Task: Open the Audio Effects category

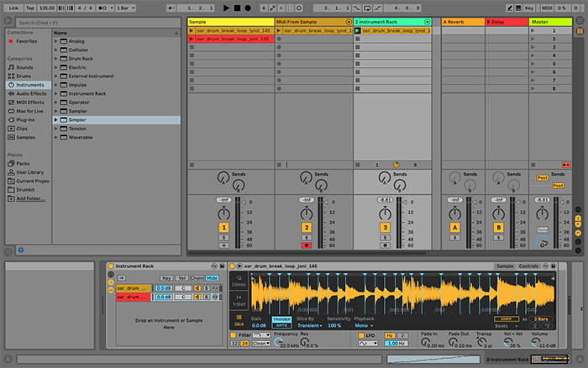Action: click(31, 94)
